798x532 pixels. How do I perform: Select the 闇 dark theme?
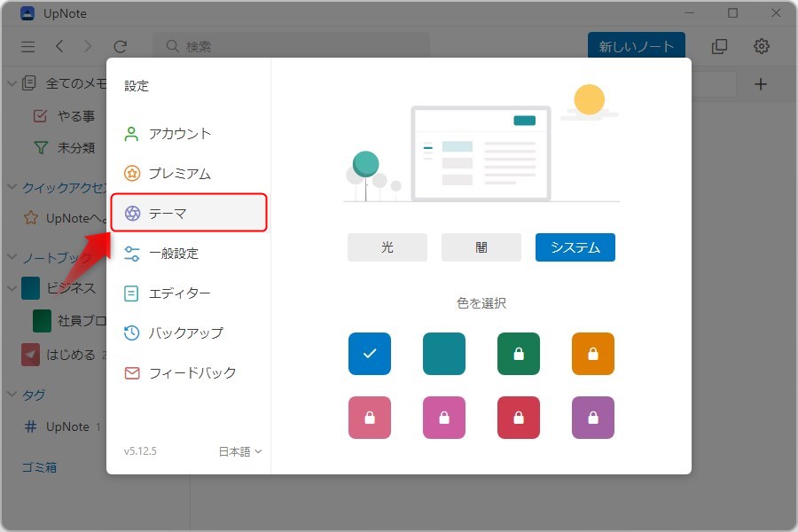(x=481, y=247)
